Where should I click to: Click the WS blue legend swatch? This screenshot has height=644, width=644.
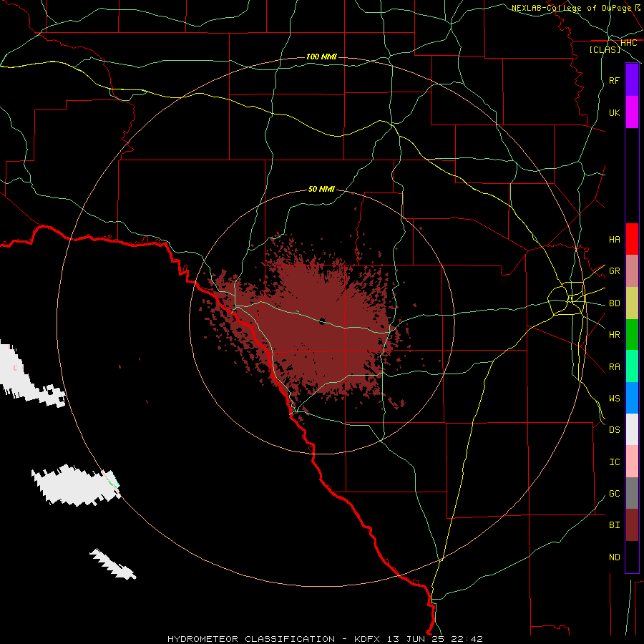(x=632, y=398)
